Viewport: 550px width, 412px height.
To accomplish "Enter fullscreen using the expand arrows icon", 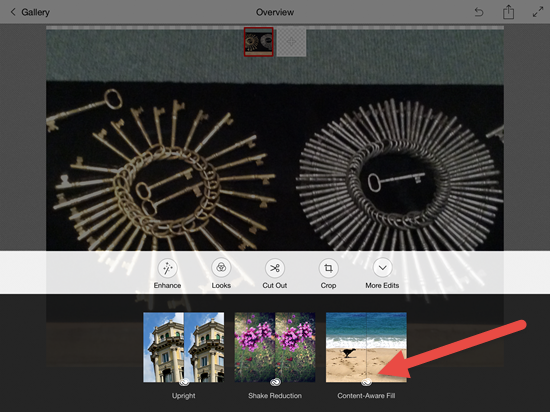I will coord(538,12).
